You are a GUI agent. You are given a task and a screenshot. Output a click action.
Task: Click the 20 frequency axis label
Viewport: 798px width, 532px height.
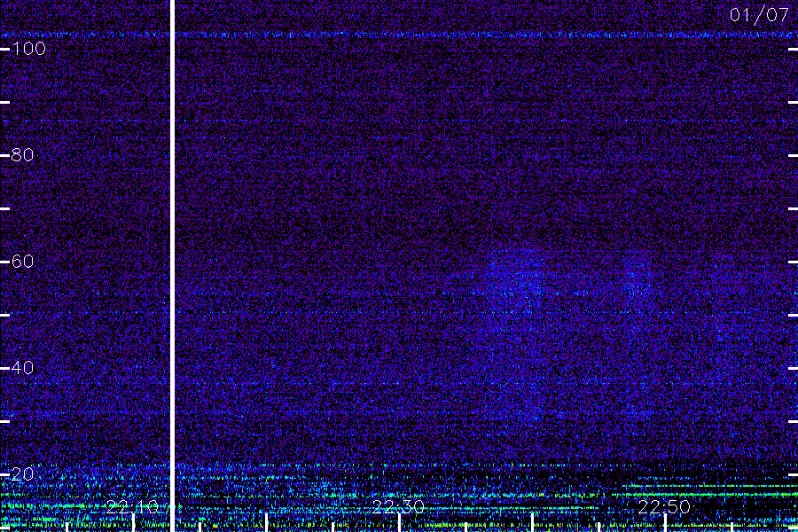(22, 474)
